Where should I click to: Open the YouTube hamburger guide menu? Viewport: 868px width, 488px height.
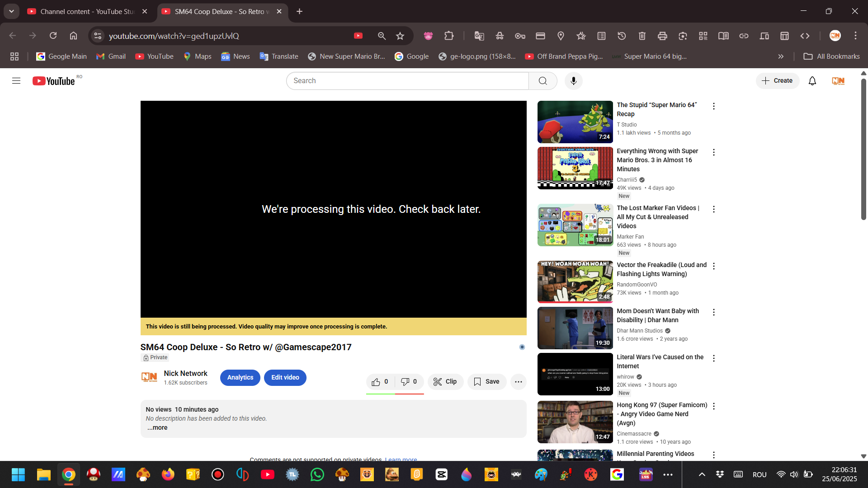16,81
